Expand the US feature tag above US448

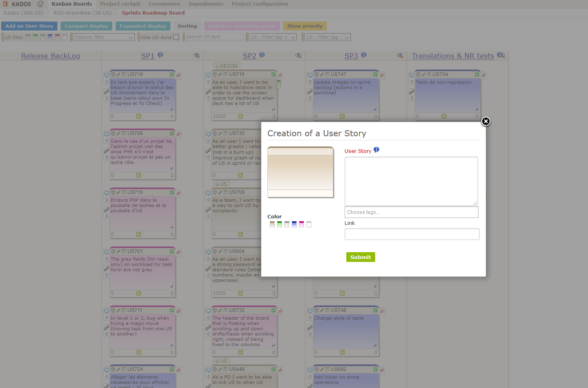point(221,361)
